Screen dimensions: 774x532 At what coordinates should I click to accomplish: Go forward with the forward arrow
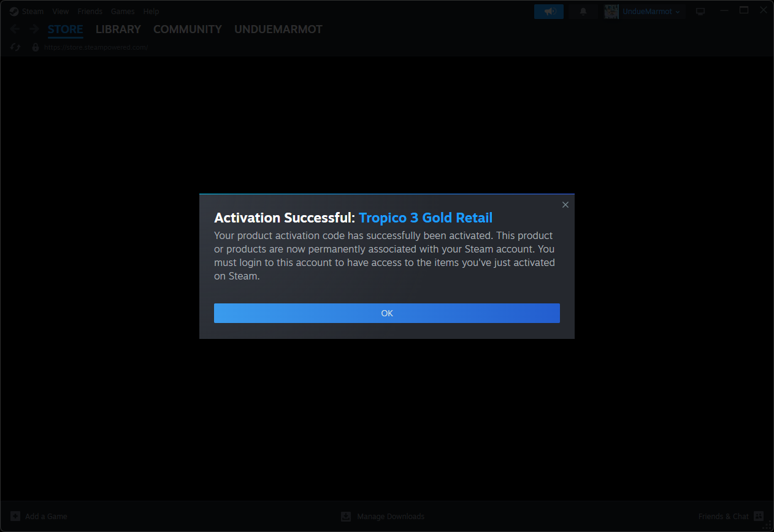tap(34, 29)
